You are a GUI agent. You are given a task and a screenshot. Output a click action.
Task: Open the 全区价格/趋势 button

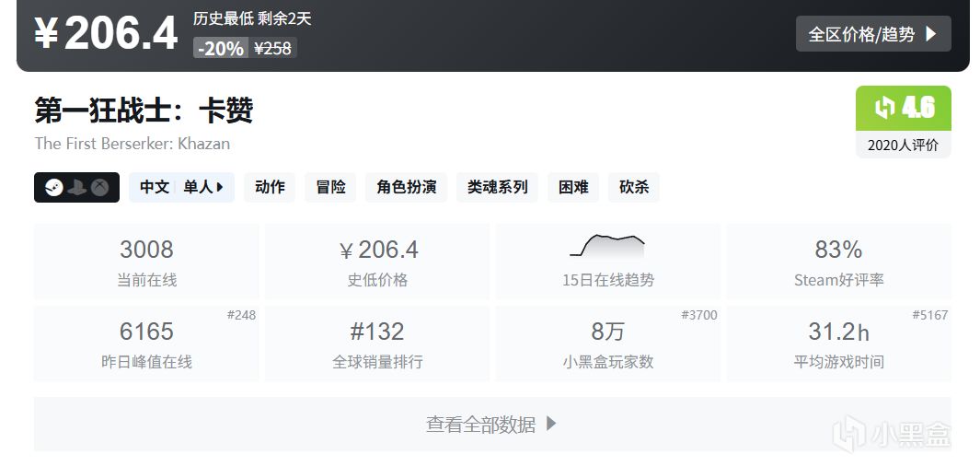pyautogui.click(x=873, y=34)
